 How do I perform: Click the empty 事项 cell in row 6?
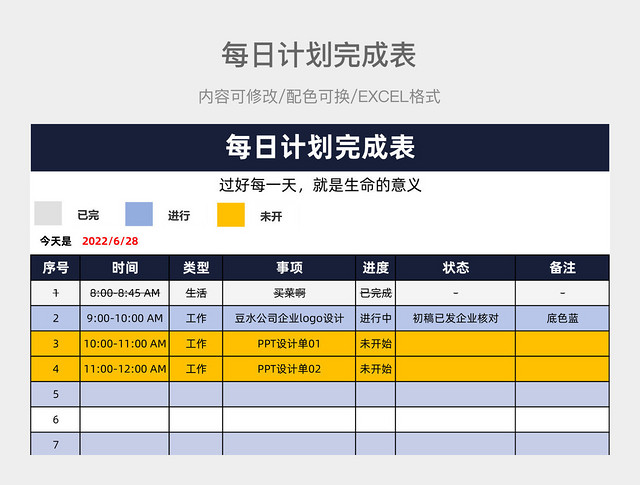click(289, 420)
